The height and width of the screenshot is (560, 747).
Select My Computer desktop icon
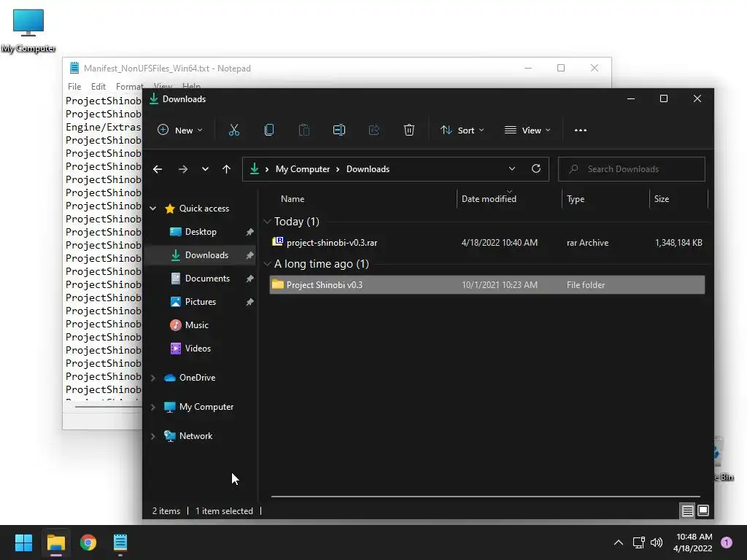click(x=28, y=30)
